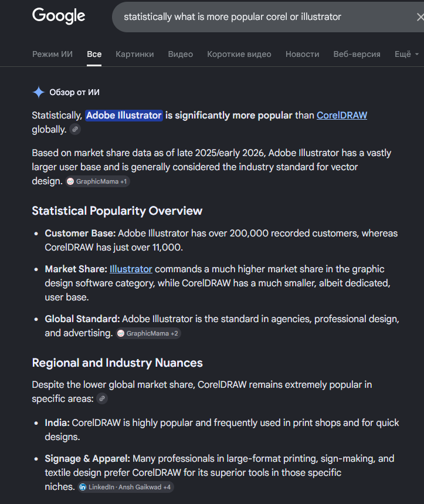This screenshot has height=504, width=424.
Task: Open the CorelDRAW link
Action: (x=342, y=115)
